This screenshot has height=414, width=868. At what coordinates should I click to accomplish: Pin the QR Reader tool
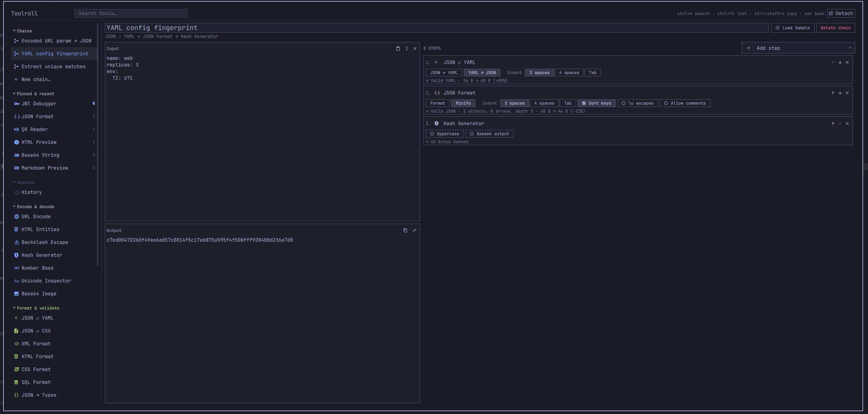(94, 129)
